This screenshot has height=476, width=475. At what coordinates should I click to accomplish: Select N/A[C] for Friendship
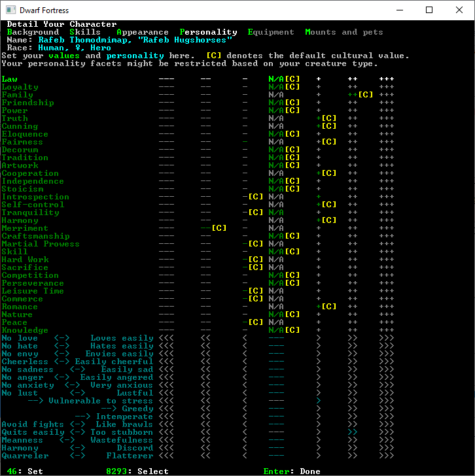[284, 103]
